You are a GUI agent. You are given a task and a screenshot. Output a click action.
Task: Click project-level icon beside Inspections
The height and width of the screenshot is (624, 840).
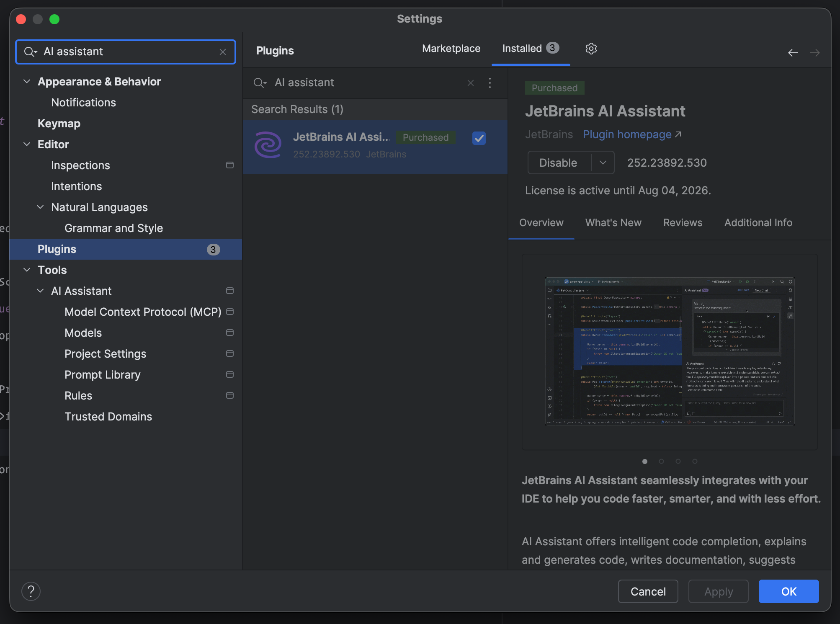pyautogui.click(x=230, y=165)
